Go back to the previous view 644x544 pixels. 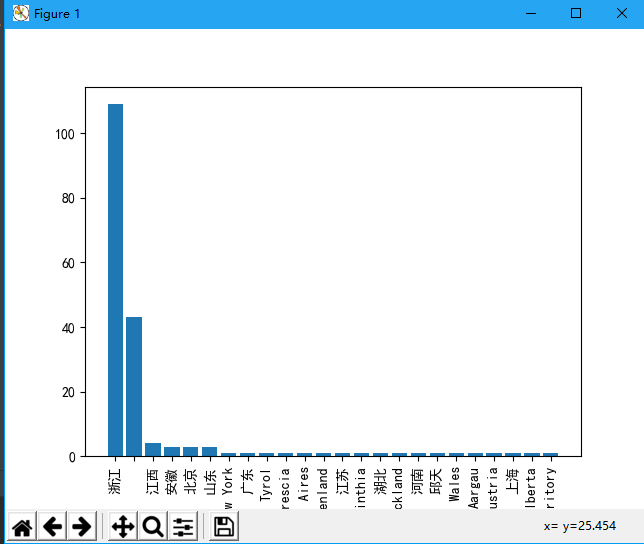pos(53,526)
